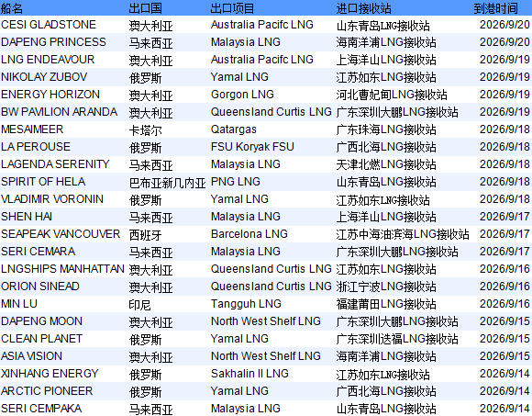Select the 出口国 column header
The image size is (532, 416).
[145, 8]
